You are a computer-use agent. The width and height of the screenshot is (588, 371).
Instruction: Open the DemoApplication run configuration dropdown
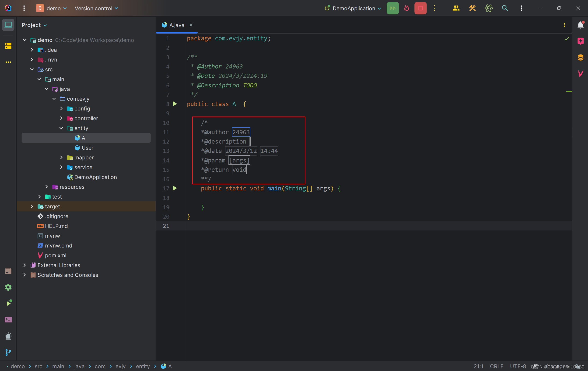pos(353,8)
